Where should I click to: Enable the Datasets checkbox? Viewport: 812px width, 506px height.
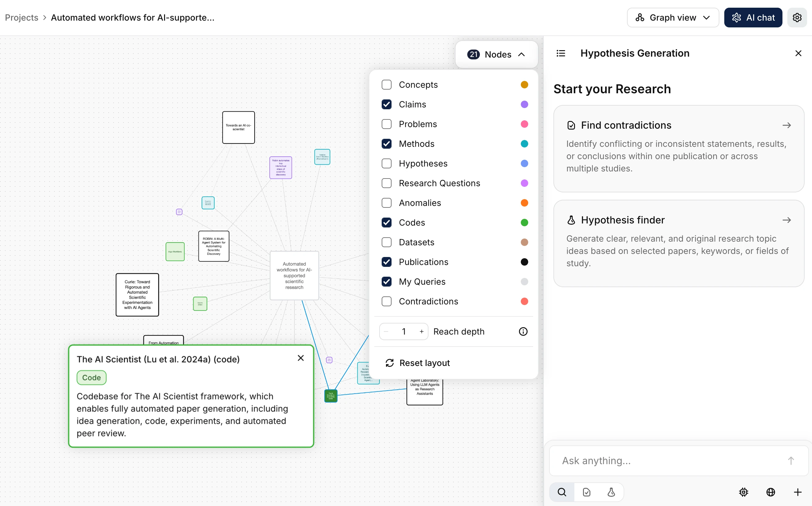[387, 242]
